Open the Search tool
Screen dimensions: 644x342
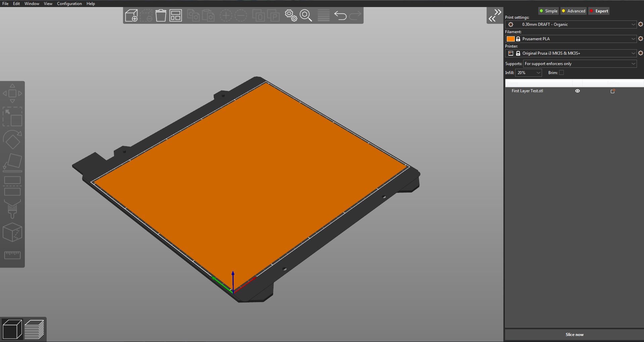click(306, 15)
